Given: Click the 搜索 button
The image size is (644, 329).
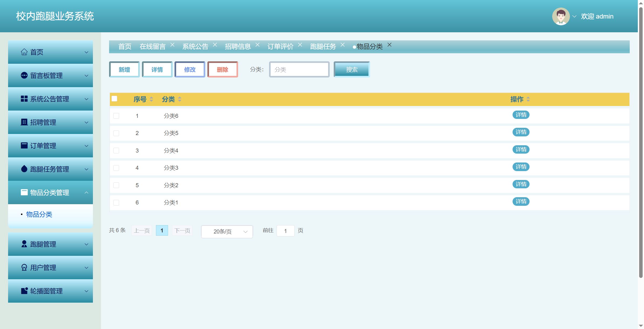Looking at the screenshot, I should (x=352, y=69).
